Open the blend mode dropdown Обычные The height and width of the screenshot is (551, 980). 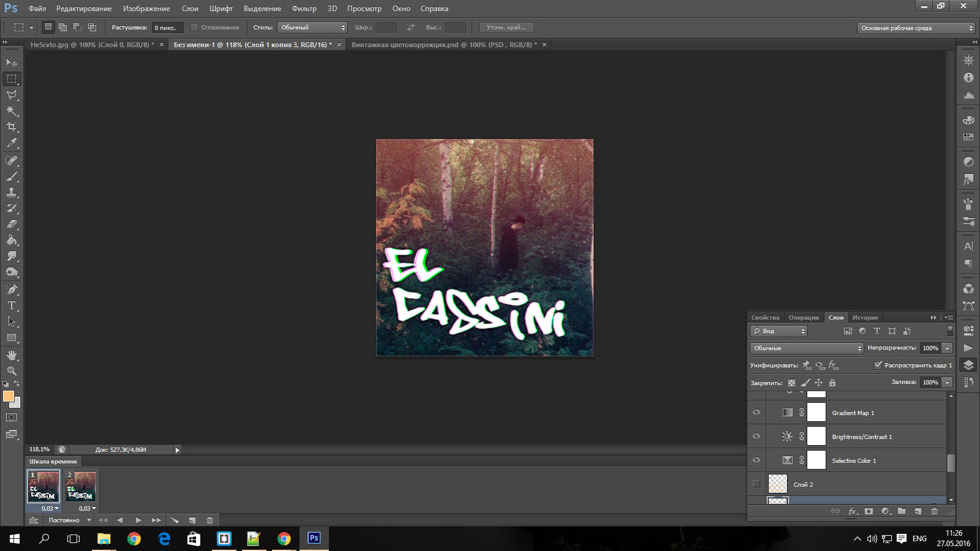(807, 348)
